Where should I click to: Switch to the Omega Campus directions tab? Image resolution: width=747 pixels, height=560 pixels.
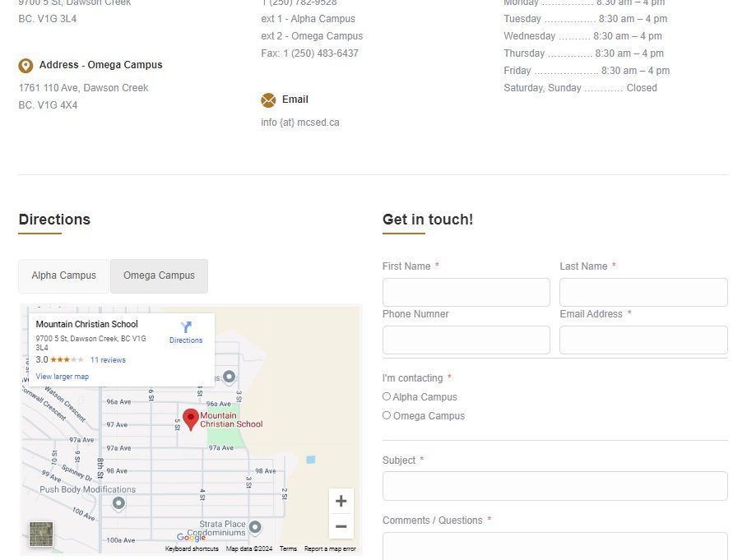tap(159, 276)
